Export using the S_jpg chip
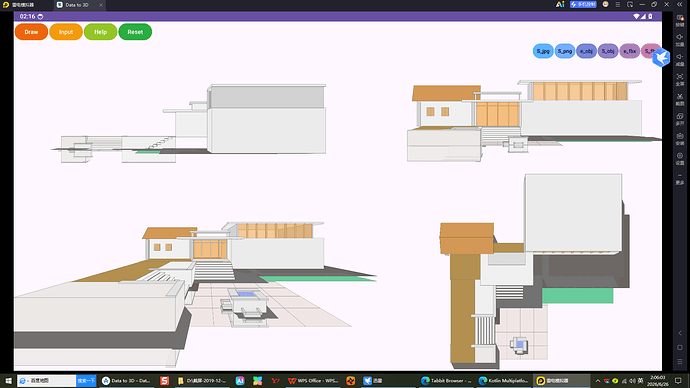The image size is (690, 388). [543, 51]
